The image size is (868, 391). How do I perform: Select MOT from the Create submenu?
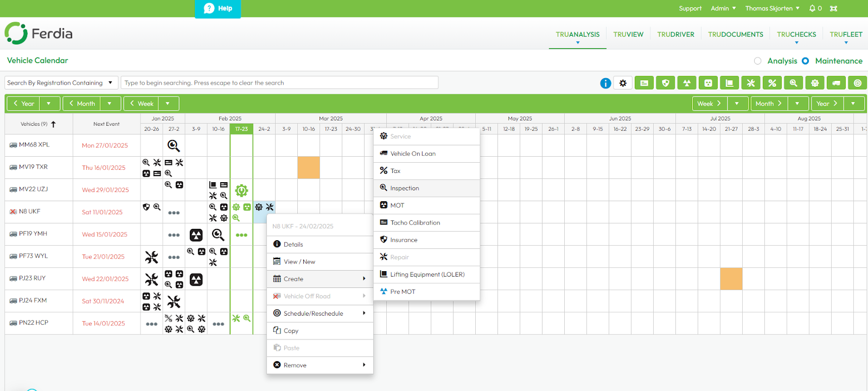(x=427, y=206)
